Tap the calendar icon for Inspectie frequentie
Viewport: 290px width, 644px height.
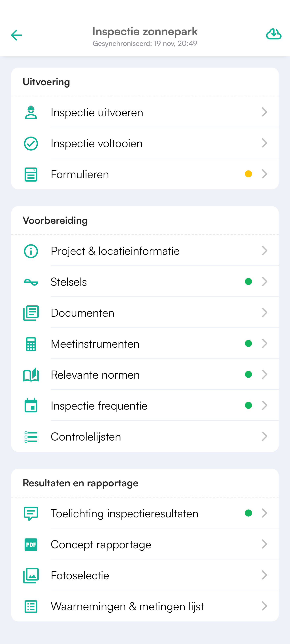point(31,406)
